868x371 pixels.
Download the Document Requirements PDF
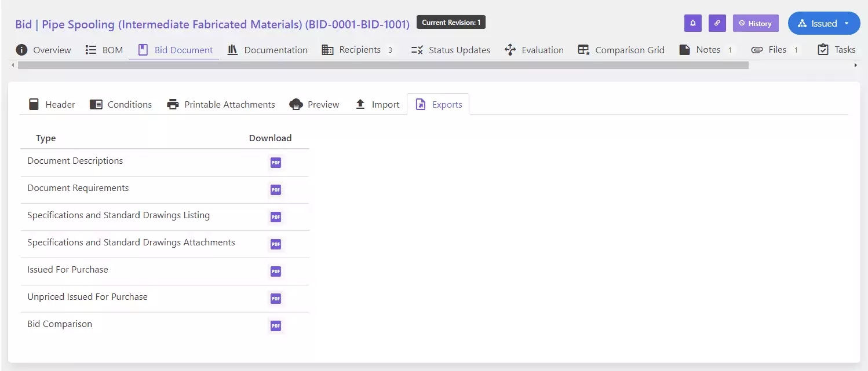(276, 190)
